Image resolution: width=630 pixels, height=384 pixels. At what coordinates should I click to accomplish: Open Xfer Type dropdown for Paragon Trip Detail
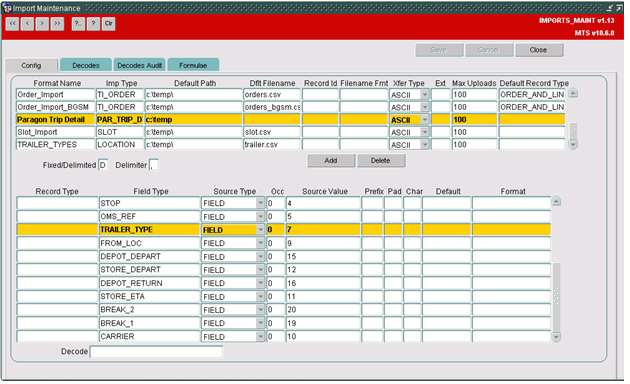(x=425, y=120)
